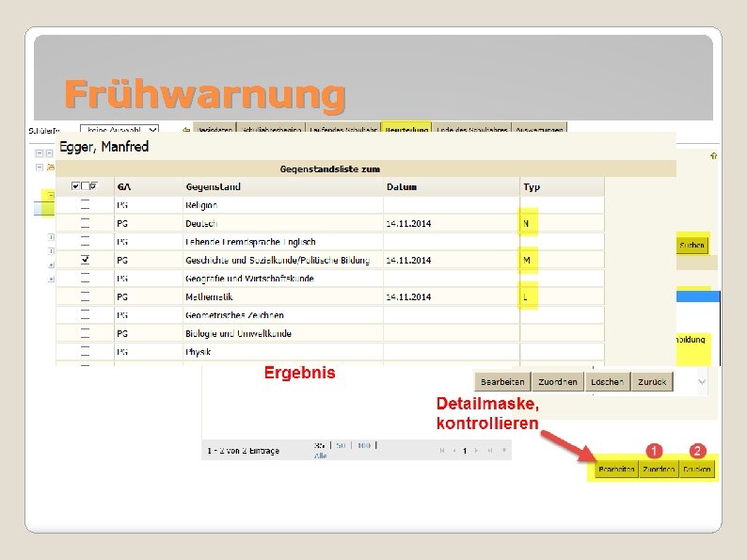Click the grey Bearbeiten button
This screenshot has width=747, height=560.
pos(502,382)
